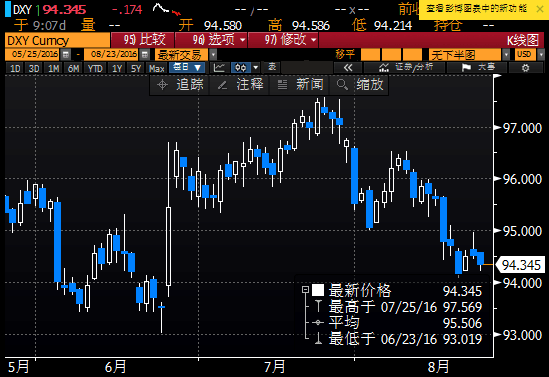Click the current price tag 94.345
Screen dimensions: 549x377
point(521,265)
